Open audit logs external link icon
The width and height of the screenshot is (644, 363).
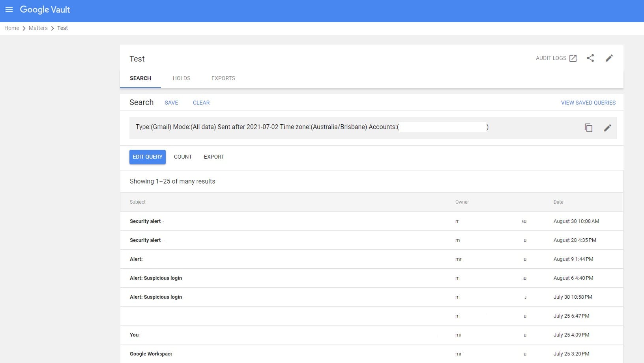tap(573, 58)
